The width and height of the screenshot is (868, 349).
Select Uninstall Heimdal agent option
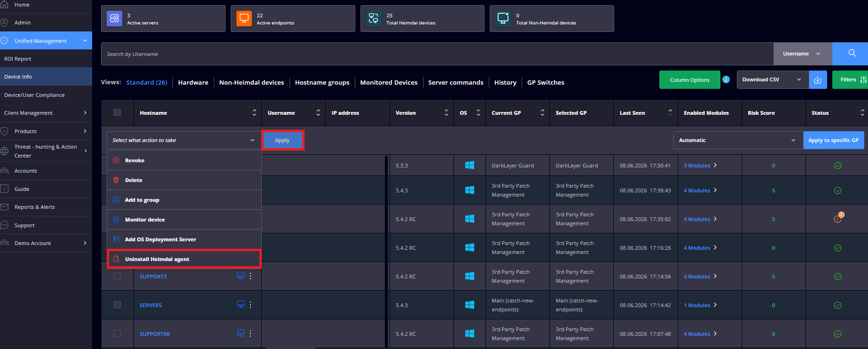[184, 259]
